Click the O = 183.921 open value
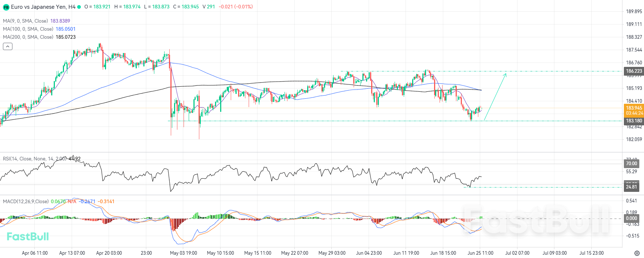The width and height of the screenshot is (644, 258). [x=97, y=7]
